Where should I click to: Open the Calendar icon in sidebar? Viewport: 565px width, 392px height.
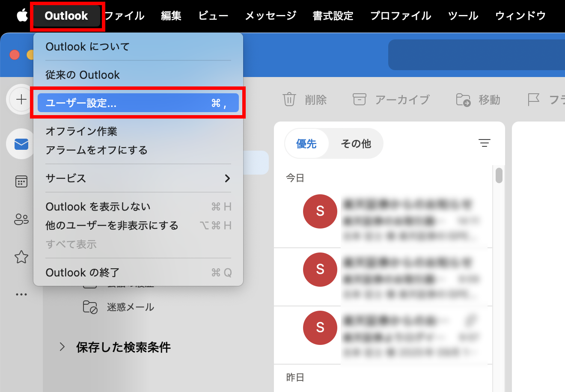click(21, 181)
